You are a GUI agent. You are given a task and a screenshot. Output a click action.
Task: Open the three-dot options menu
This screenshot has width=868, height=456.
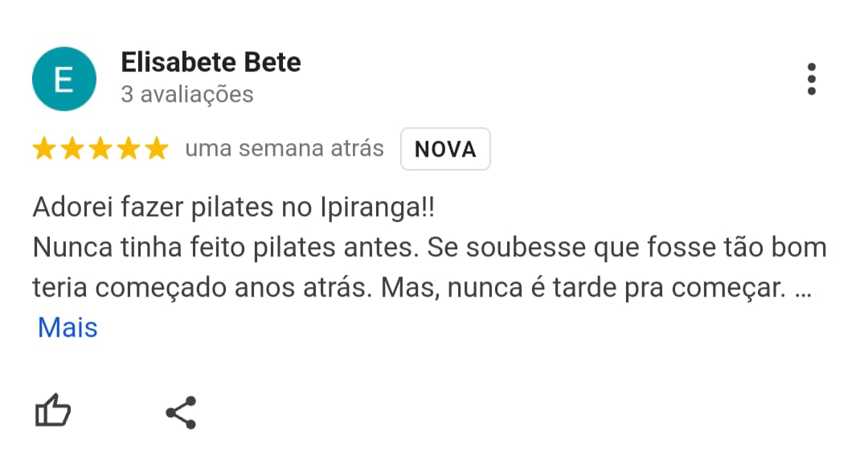811,80
